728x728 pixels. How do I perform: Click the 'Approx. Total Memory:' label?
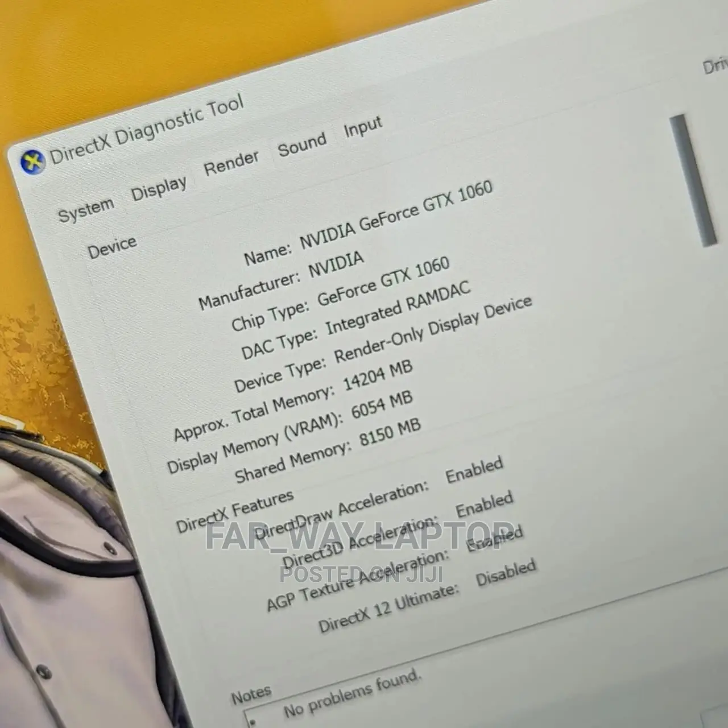(254, 413)
